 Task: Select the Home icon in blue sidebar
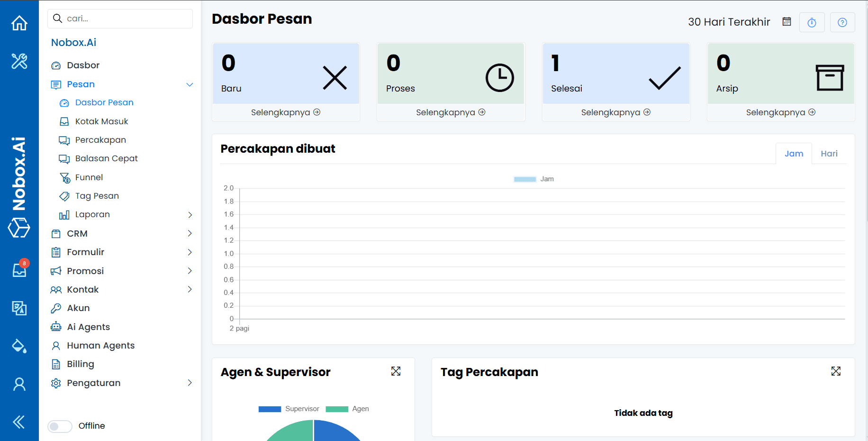[x=19, y=22]
